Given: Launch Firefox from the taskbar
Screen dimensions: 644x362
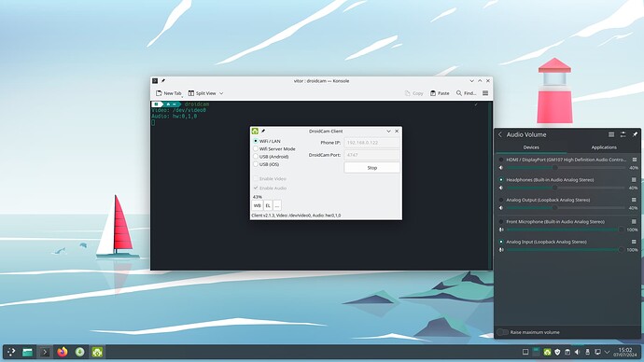Looking at the screenshot, I should tap(63, 352).
